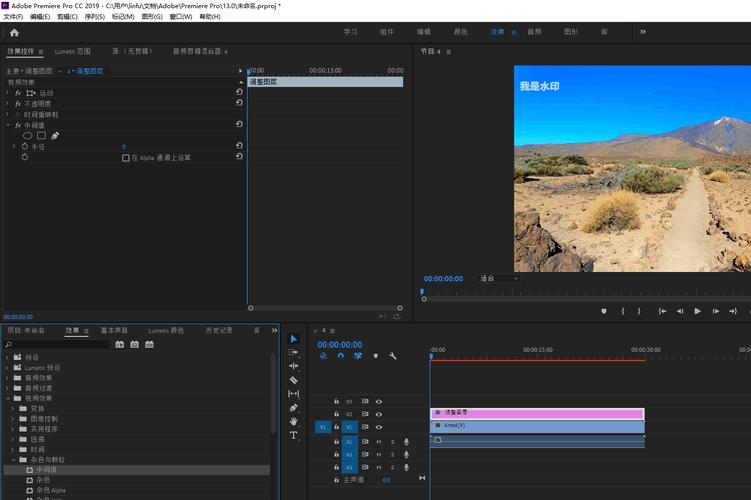Select the Hand tool in the timeline toolbar
Image resolution: width=751 pixels, height=500 pixels.
294,422
